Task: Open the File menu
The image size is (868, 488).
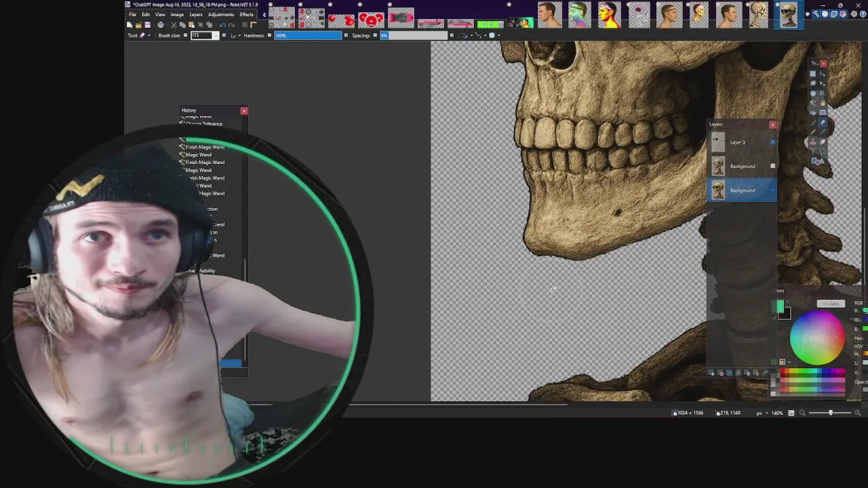Action: [x=132, y=14]
